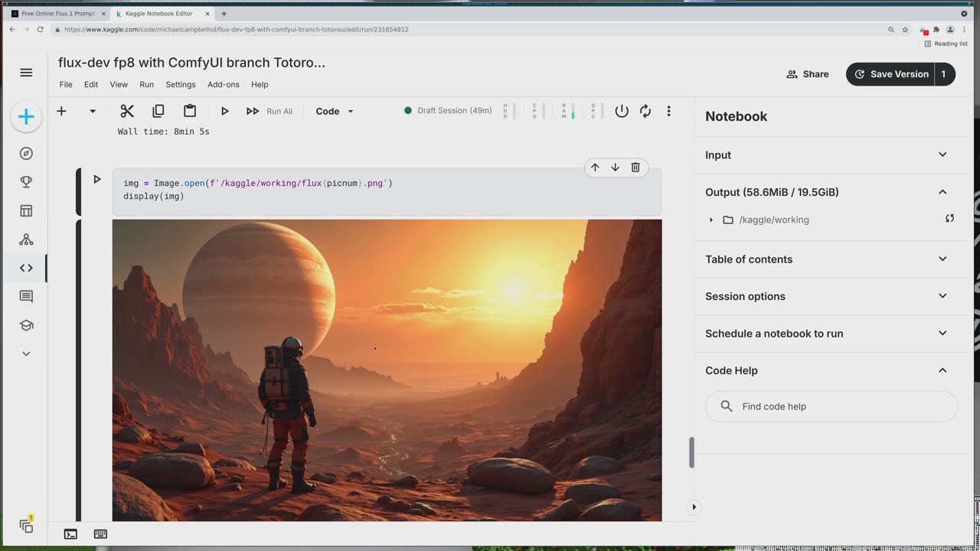Delete the cell with trash icon

pyautogui.click(x=635, y=168)
